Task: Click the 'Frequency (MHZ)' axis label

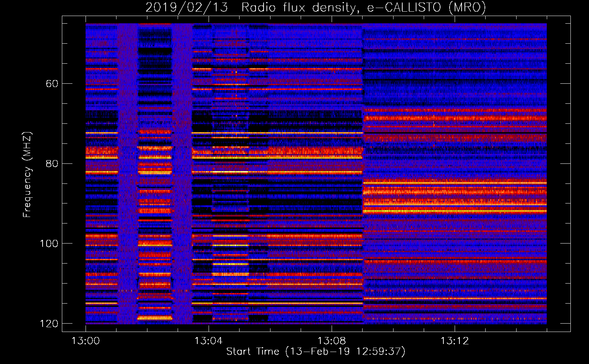Action: 27,174
